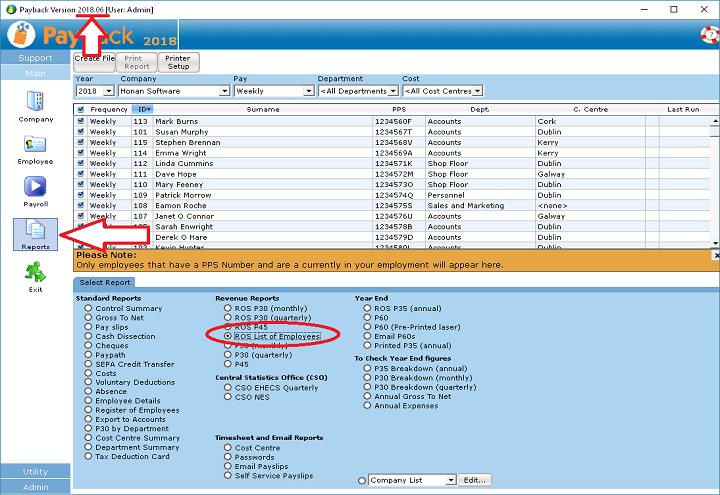This screenshot has width=720, height=495.
Task: Select the Patrick Morrow row
Action: 393,195
